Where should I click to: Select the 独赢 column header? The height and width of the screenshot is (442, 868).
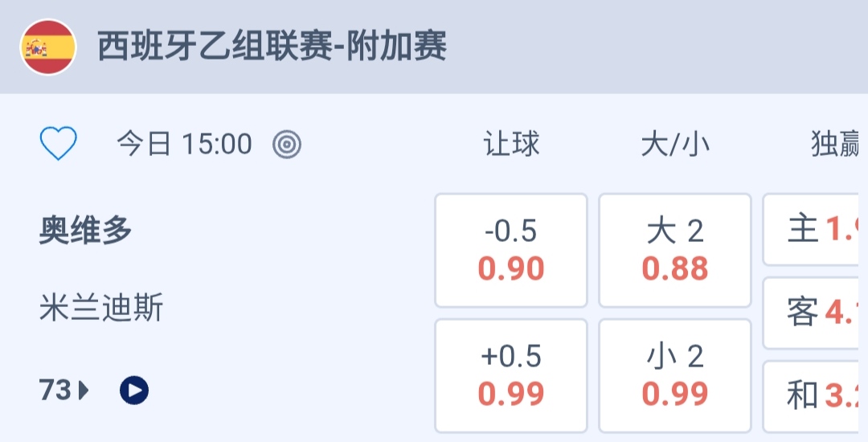(836, 145)
